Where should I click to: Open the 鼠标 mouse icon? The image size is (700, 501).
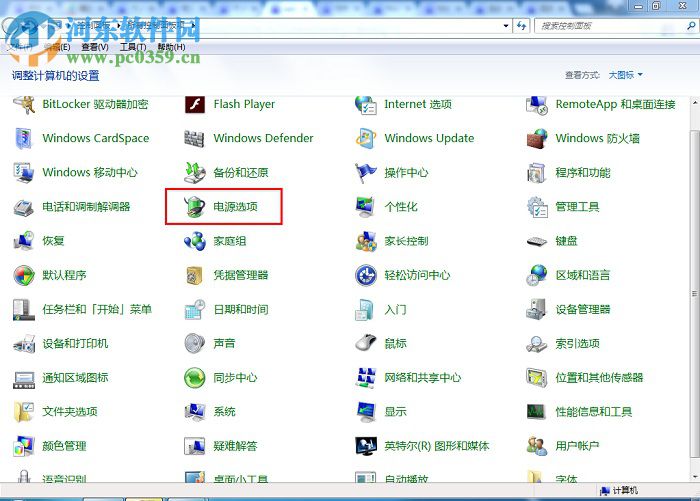click(x=366, y=343)
